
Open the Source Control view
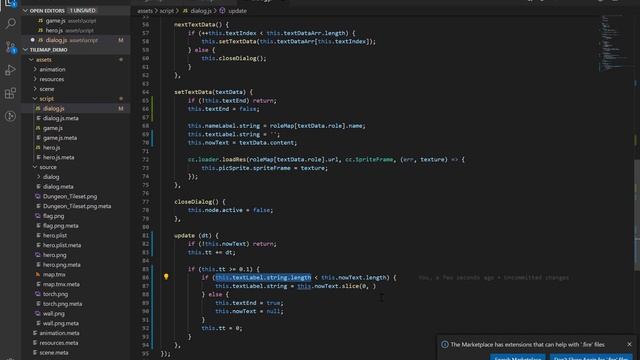point(11,47)
